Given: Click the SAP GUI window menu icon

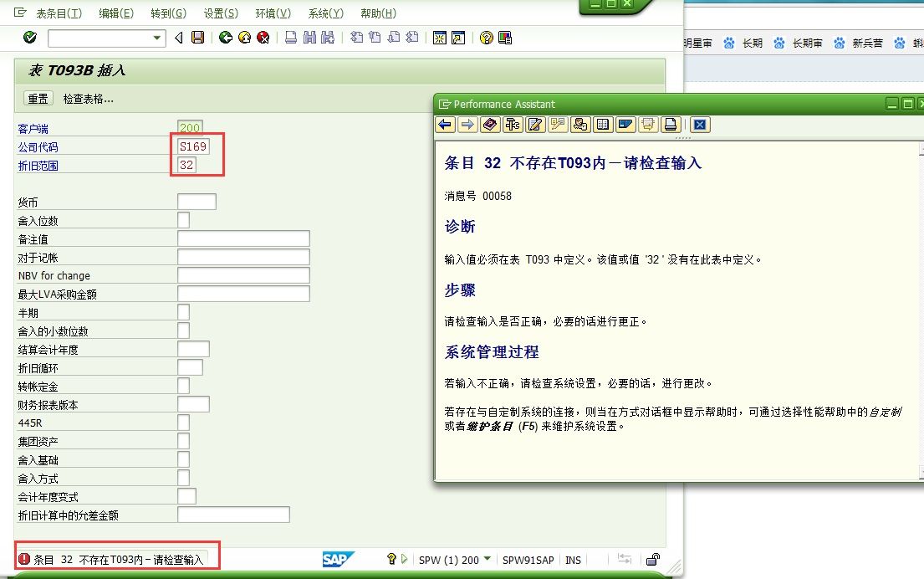Looking at the screenshot, I should (20, 13).
